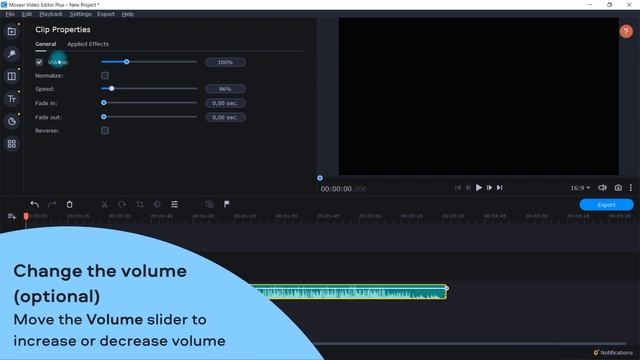The width and height of the screenshot is (640, 360).
Task: Skip to previous clip button
Action: coord(458,188)
